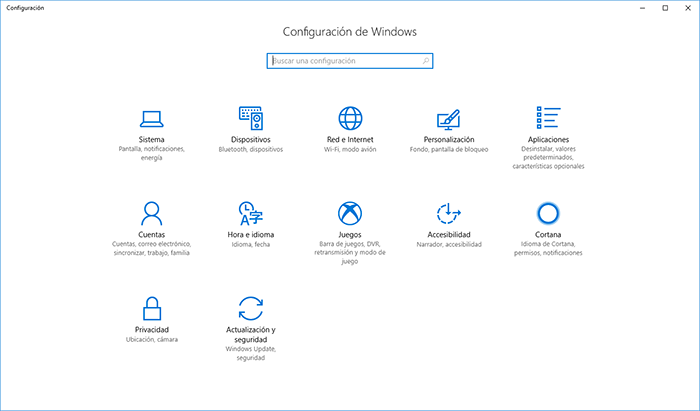Click the magnifier icon in search box
Screen dimensions: 700x411
pos(425,61)
